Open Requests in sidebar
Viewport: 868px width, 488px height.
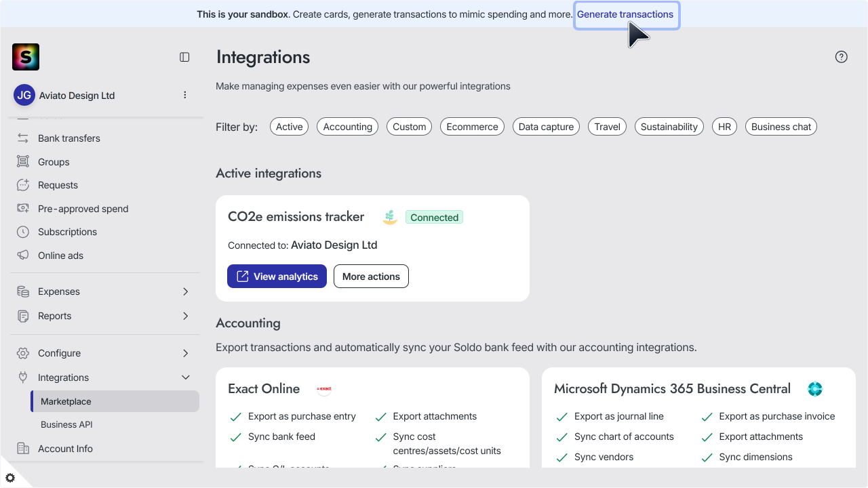click(x=58, y=185)
